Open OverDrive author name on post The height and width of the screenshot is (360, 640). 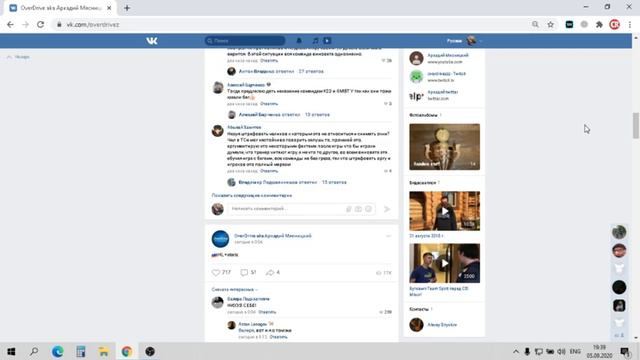point(273,236)
